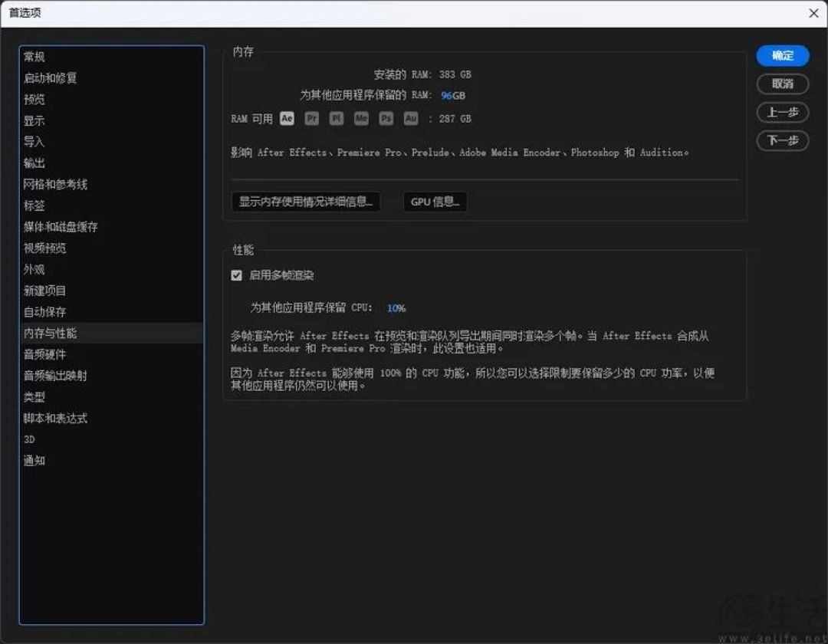Select 自动保存 in the sidebar
Viewport: 828px width, 644px height.
click(x=111, y=312)
